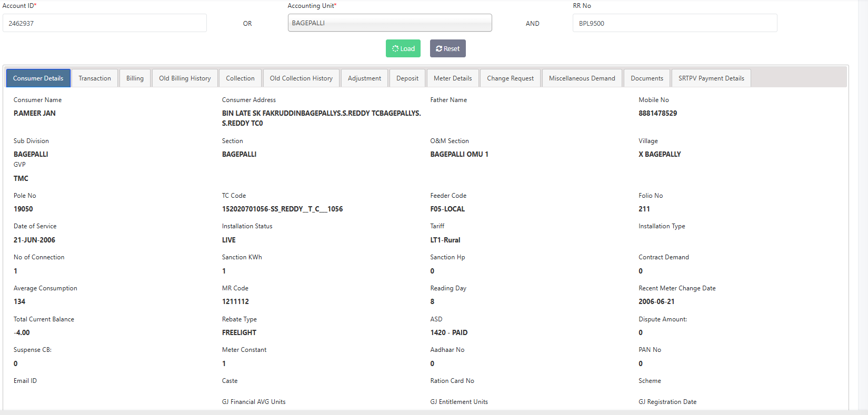Click the GJ Registration Date label
This screenshot has width=868, height=415.
(667, 402)
